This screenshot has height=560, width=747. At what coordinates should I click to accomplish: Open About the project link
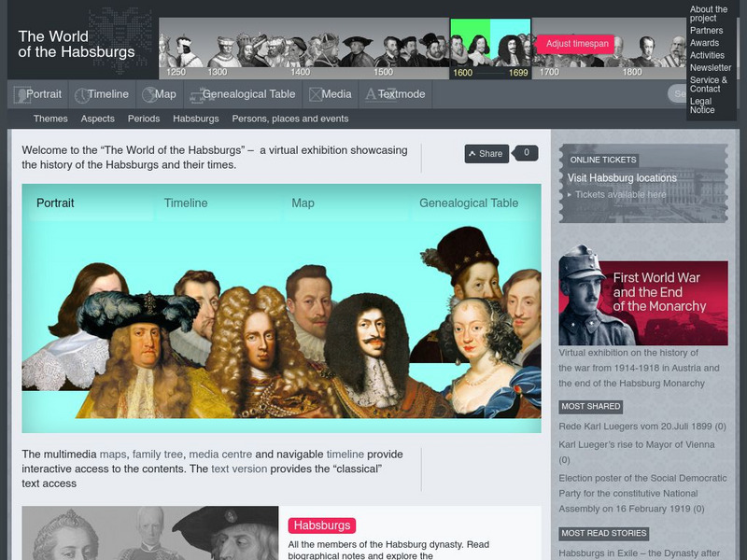coord(709,13)
